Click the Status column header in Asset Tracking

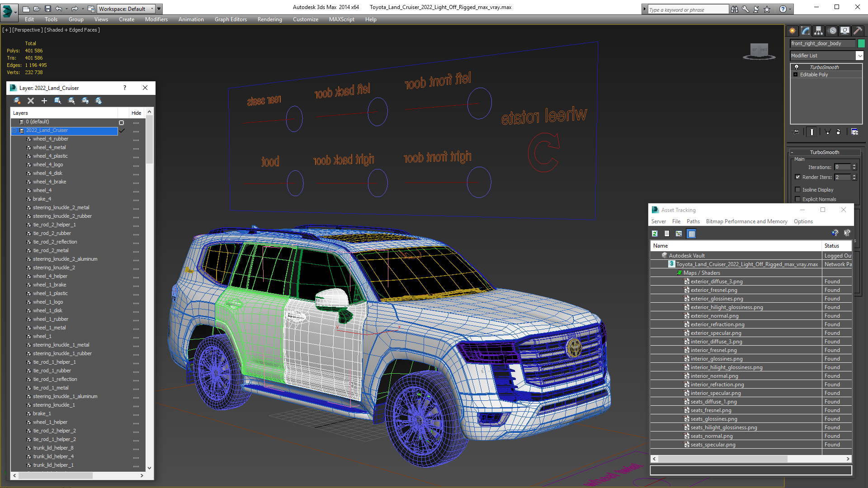coord(836,246)
